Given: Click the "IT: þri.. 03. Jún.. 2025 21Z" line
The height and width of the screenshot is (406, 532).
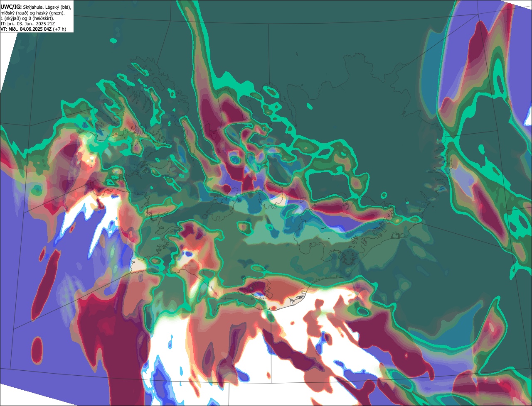Looking at the screenshot, I should tap(28, 24).
